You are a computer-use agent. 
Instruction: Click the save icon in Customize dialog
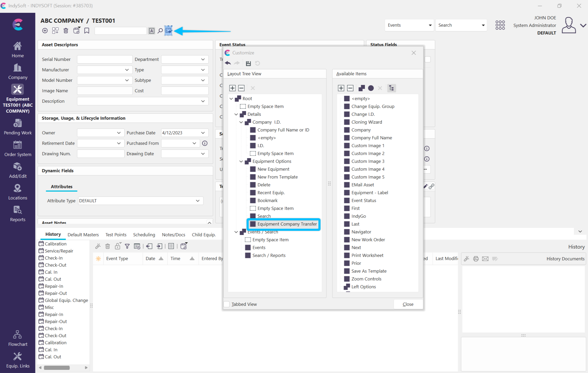(248, 63)
